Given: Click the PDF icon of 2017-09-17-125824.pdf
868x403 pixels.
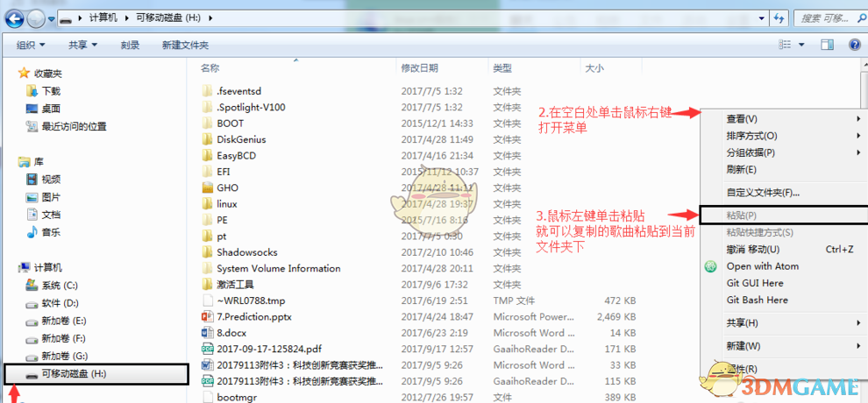Looking at the screenshot, I should coord(208,350).
